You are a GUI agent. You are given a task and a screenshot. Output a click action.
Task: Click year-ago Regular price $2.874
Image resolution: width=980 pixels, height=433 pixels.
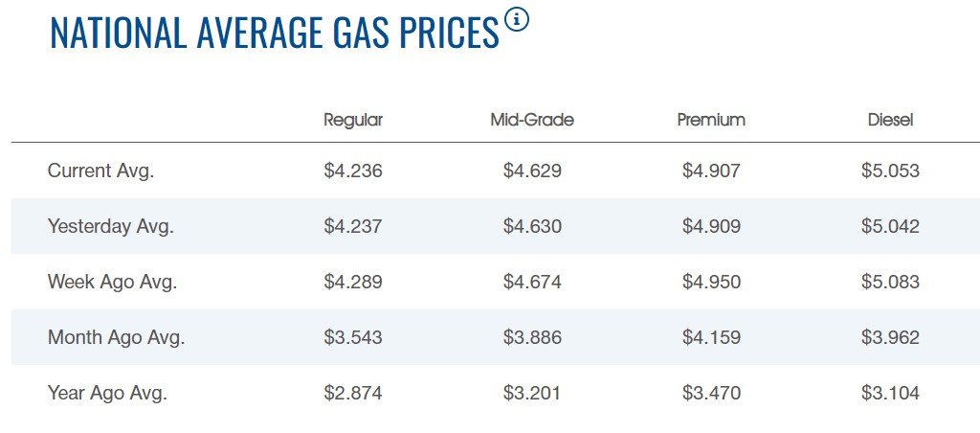pos(353,394)
